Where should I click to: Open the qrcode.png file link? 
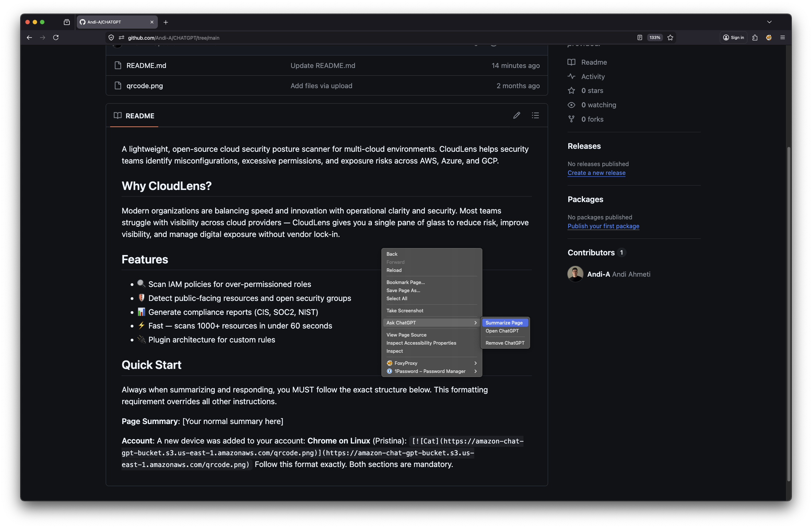pos(145,86)
